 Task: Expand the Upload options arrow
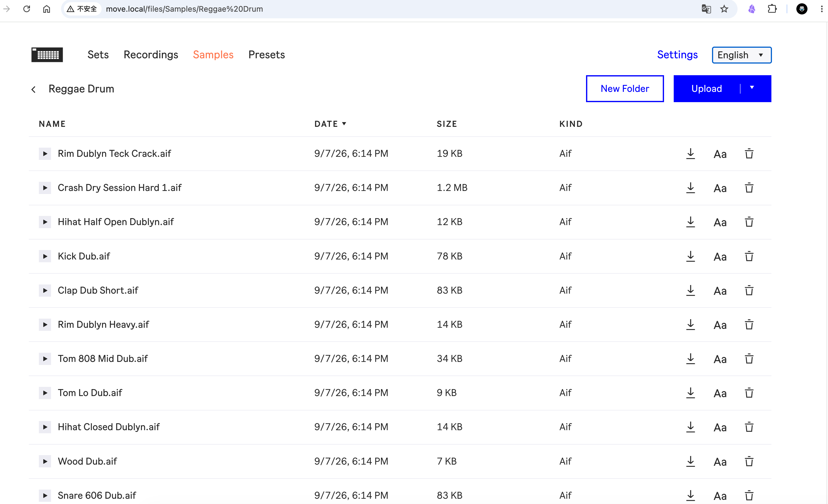[752, 88]
